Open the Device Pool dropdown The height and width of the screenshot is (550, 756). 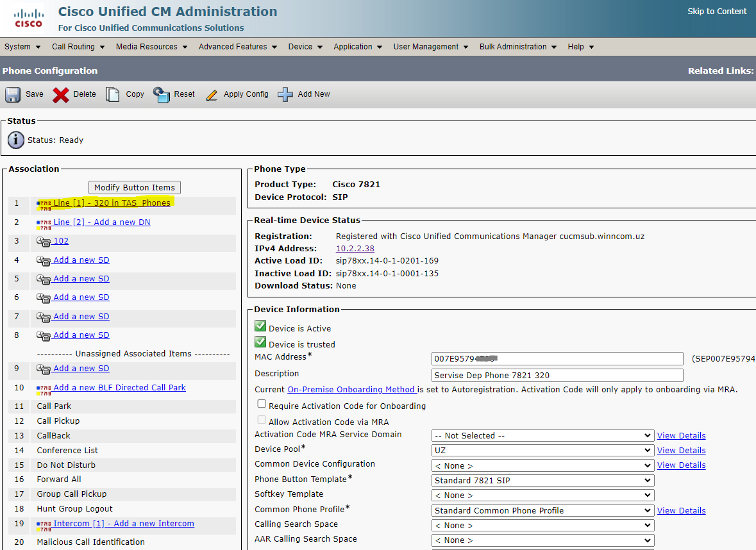542,450
